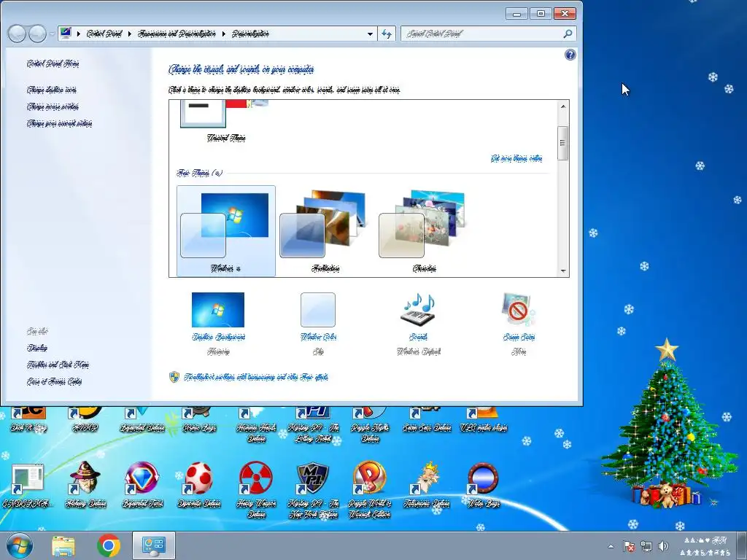Select the VLC media player desktop shortcut
This screenshot has height=560, width=747.
(484, 421)
